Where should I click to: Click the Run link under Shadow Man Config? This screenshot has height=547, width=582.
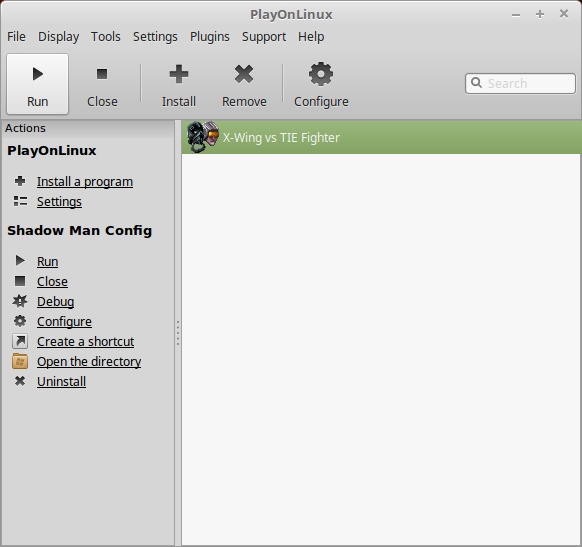pyautogui.click(x=48, y=261)
